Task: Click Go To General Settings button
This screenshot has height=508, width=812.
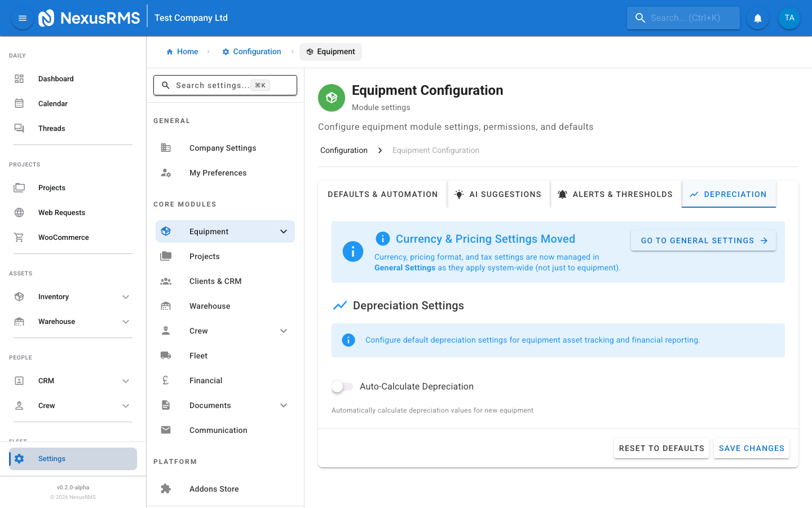Action: 703,240
